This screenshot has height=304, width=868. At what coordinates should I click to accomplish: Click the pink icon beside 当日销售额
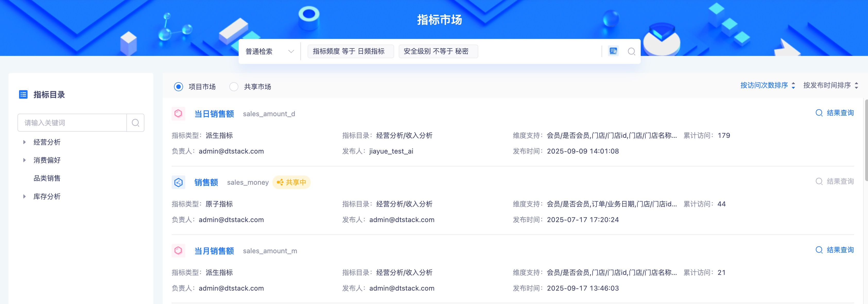coord(178,114)
